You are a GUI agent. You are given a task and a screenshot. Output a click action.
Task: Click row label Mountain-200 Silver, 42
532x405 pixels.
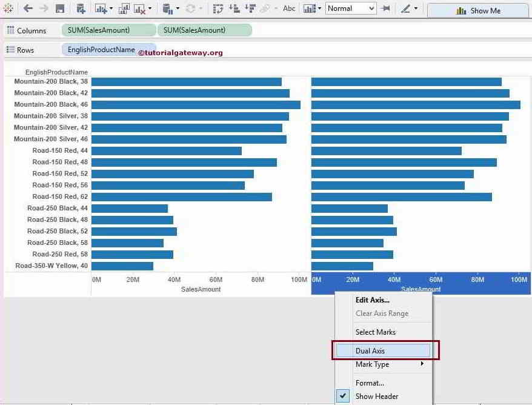[51, 128]
